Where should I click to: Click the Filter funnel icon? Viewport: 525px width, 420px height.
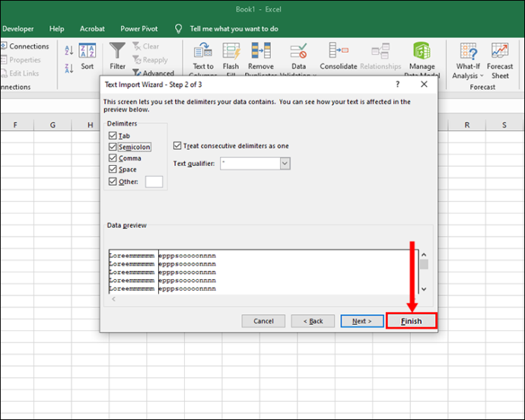(x=117, y=50)
